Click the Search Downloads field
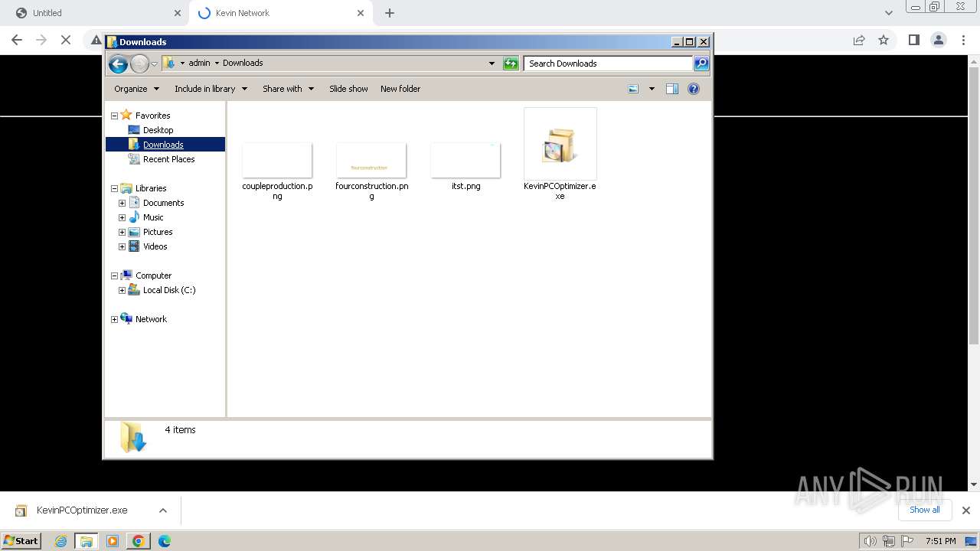The height and width of the screenshot is (551, 980). coord(609,64)
